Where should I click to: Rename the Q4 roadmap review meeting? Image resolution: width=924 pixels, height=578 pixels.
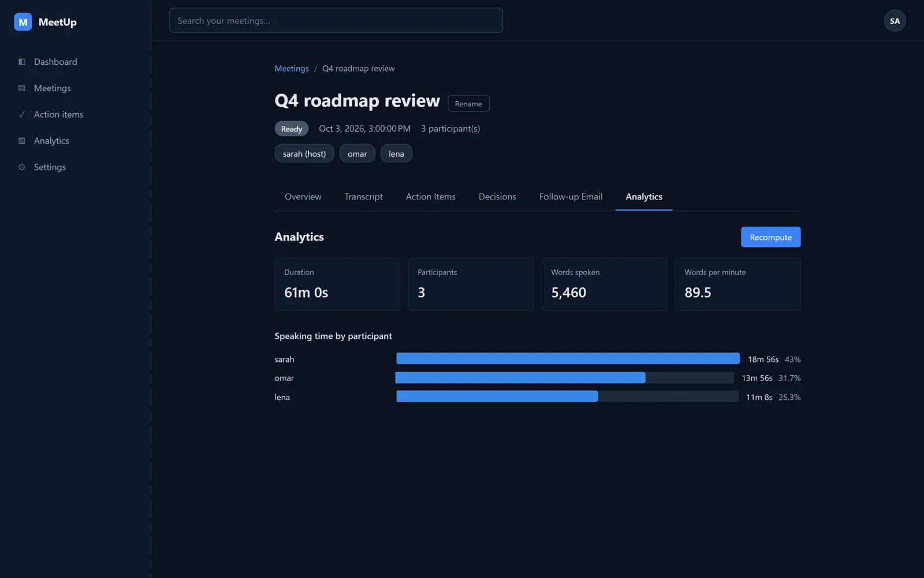pyautogui.click(x=468, y=103)
